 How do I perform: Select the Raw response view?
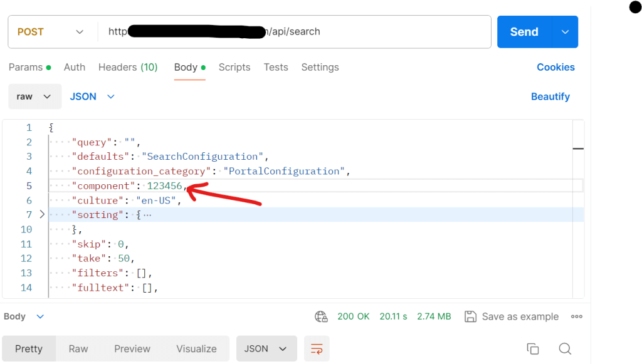pos(78,349)
